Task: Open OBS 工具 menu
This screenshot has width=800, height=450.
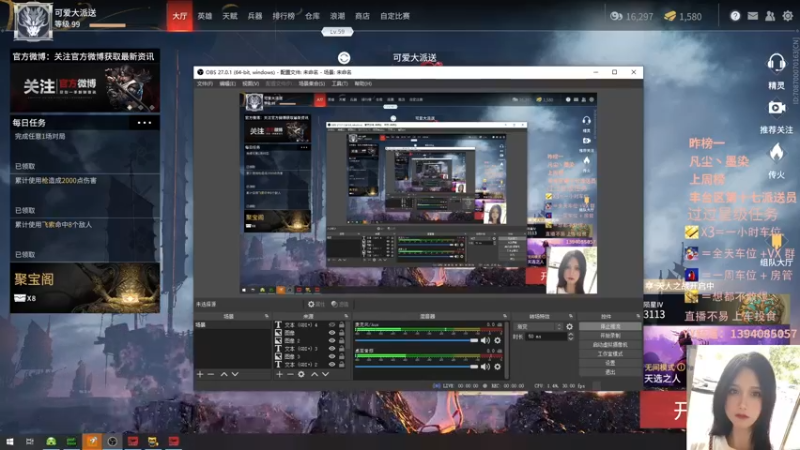Action: click(x=339, y=83)
